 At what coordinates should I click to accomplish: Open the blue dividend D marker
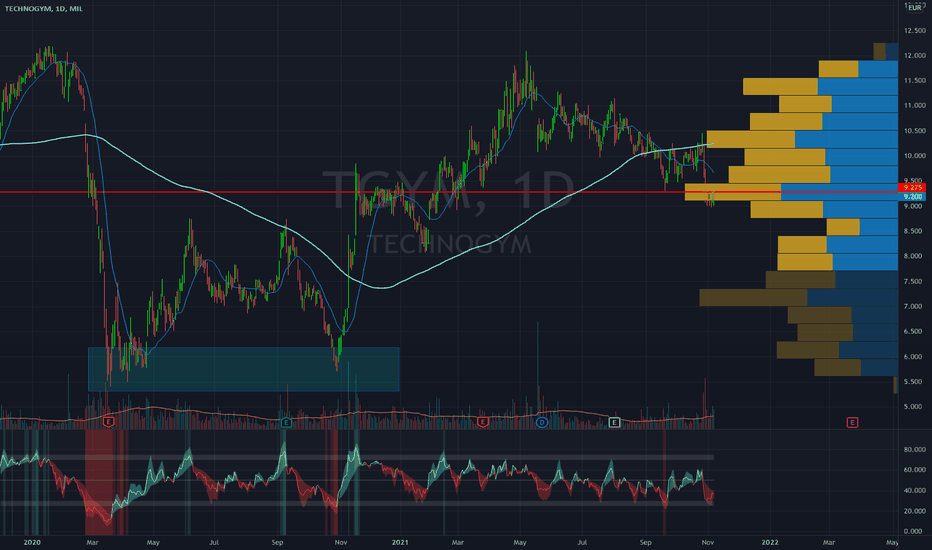(541, 422)
